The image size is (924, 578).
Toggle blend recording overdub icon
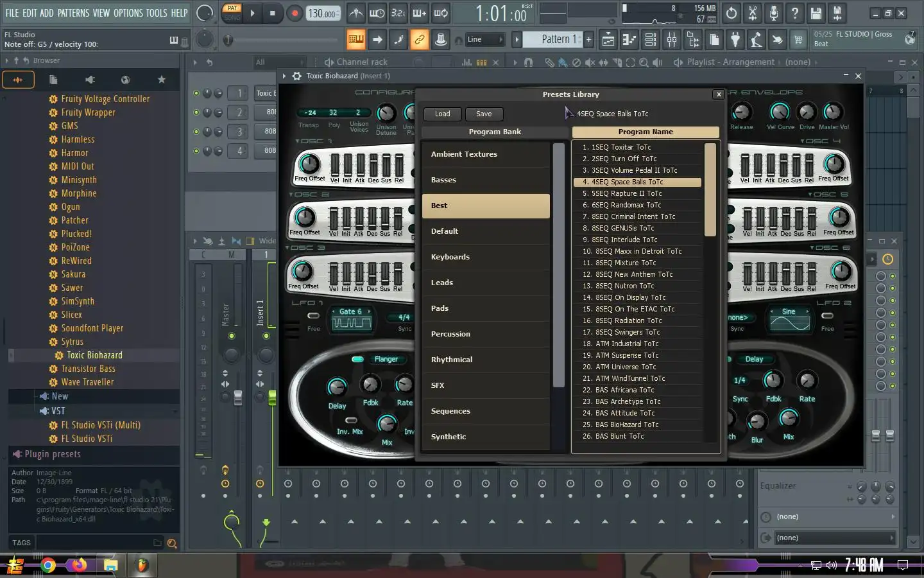click(420, 13)
